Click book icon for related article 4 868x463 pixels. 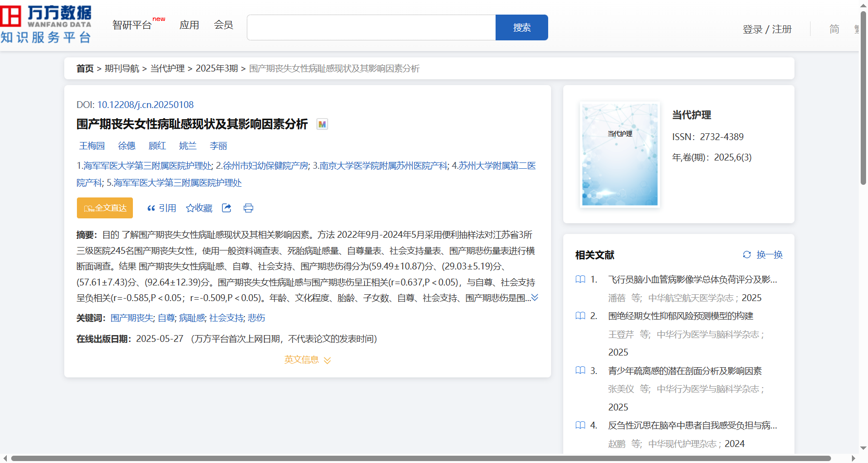click(580, 426)
